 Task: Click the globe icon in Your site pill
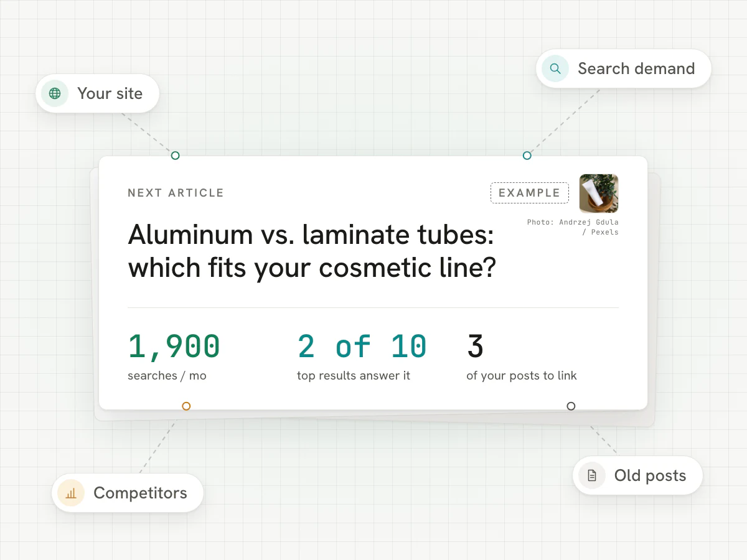[x=55, y=93]
